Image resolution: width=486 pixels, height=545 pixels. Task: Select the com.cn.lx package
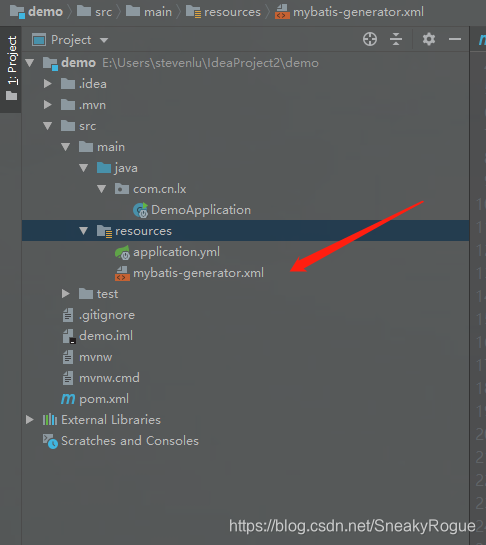[x=160, y=189]
